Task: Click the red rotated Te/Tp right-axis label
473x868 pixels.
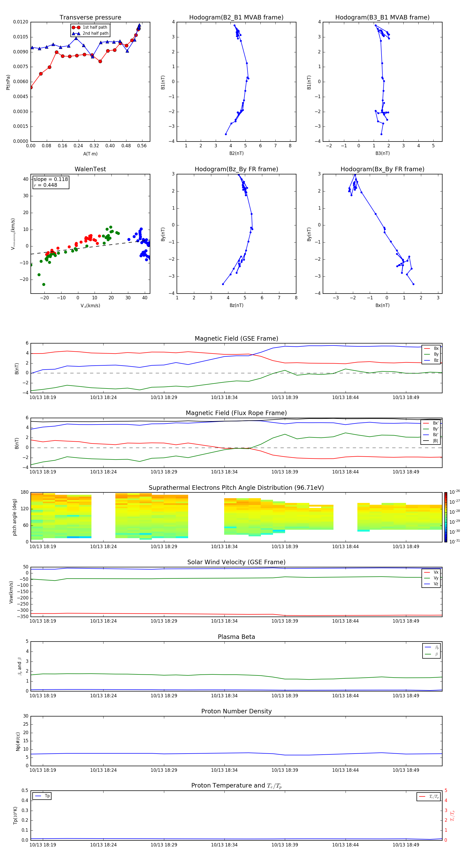Action: click(x=453, y=815)
